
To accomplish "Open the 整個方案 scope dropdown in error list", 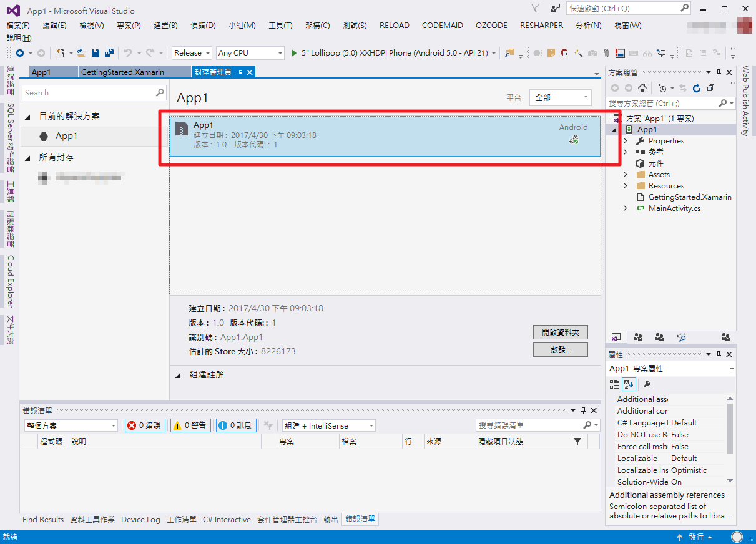I will point(71,425).
